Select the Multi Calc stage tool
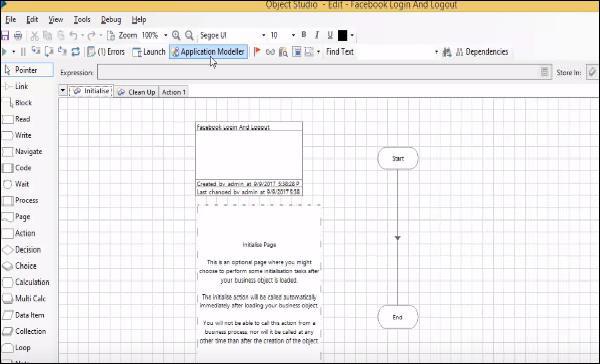600x364 pixels. [24, 299]
